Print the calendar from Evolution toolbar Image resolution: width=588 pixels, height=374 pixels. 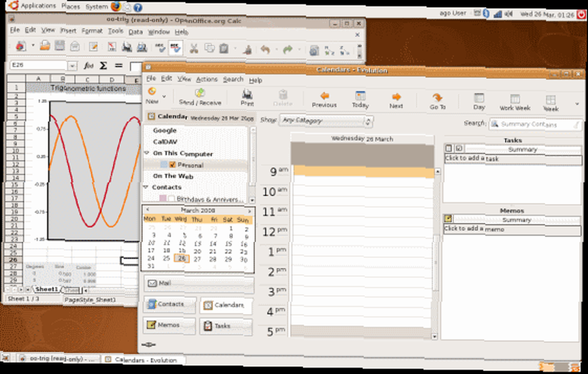[247, 98]
